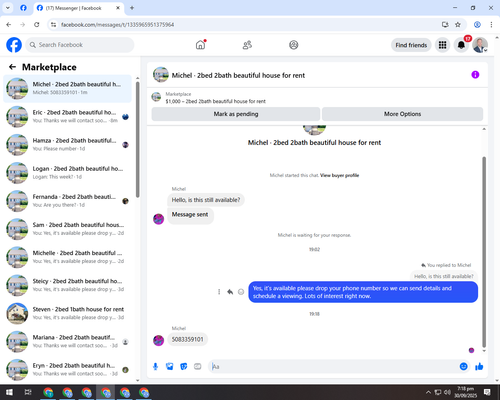Bookmark this page with the star icon
This screenshot has height=400, width=500.
tap(458, 25)
